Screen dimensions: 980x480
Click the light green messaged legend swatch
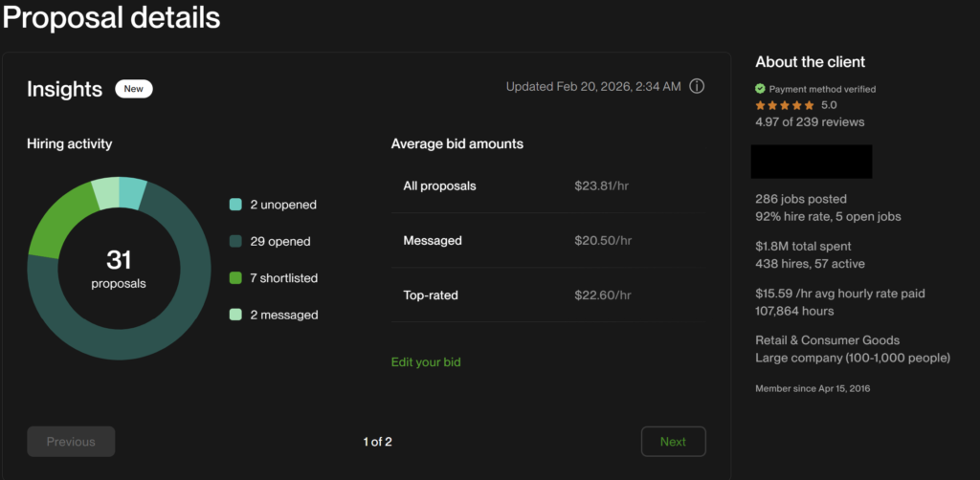click(235, 315)
